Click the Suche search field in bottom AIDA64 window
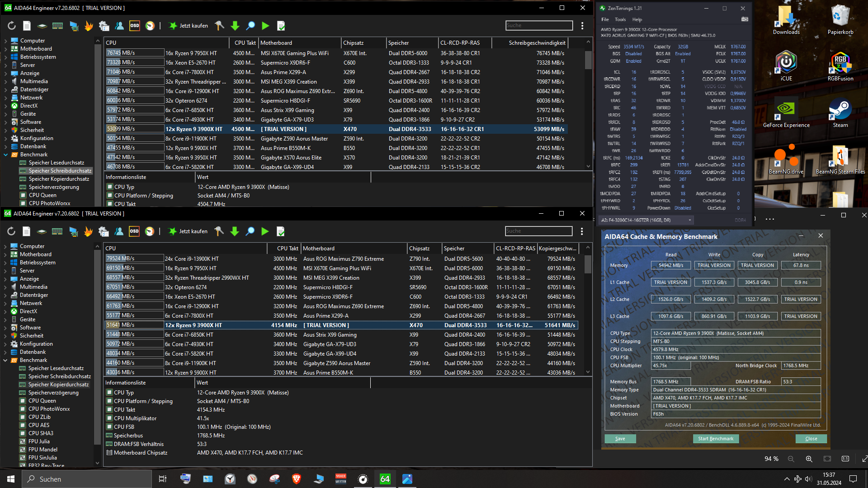Image resolution: width=868 pixels, height=488 pixels. click(538, 231)
